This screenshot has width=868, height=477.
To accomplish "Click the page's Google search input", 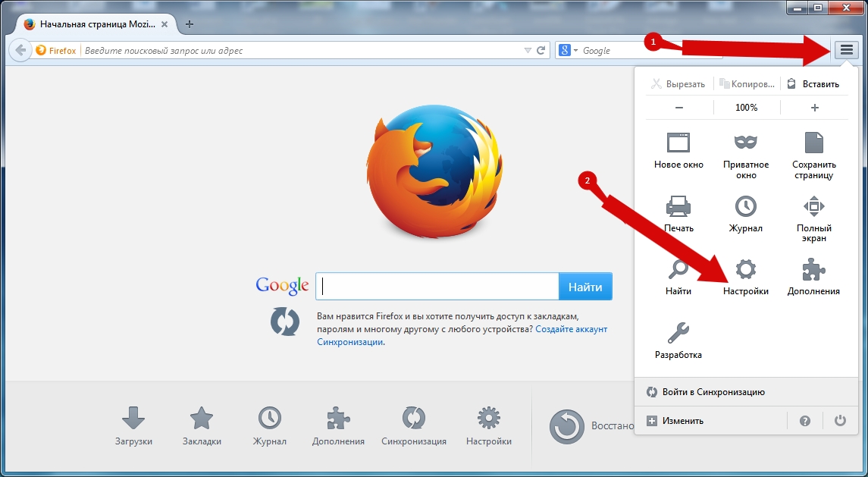I will [437, 286].
